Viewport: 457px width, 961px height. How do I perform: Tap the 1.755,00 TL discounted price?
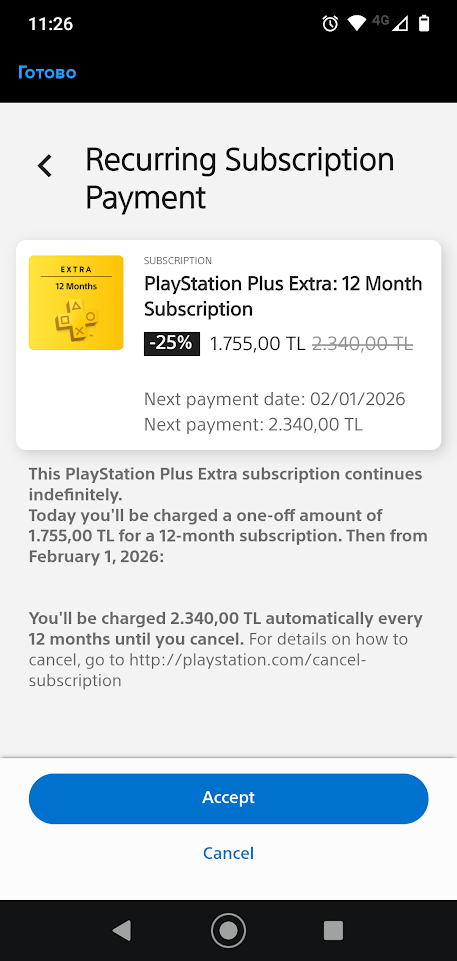click(x=257, y=344)
